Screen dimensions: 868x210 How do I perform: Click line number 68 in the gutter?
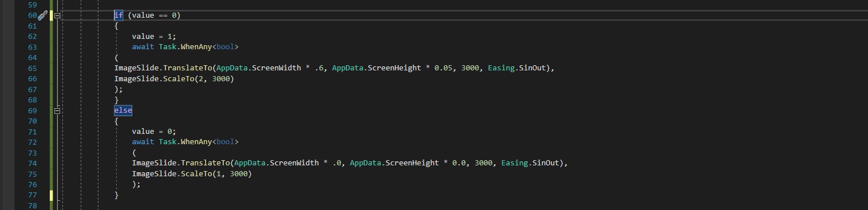point(33,100)
